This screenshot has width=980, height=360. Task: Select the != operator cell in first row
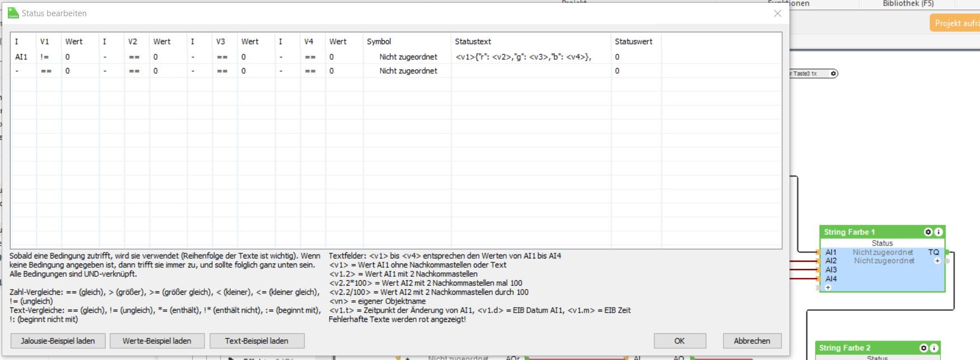[x=49, y=57]
